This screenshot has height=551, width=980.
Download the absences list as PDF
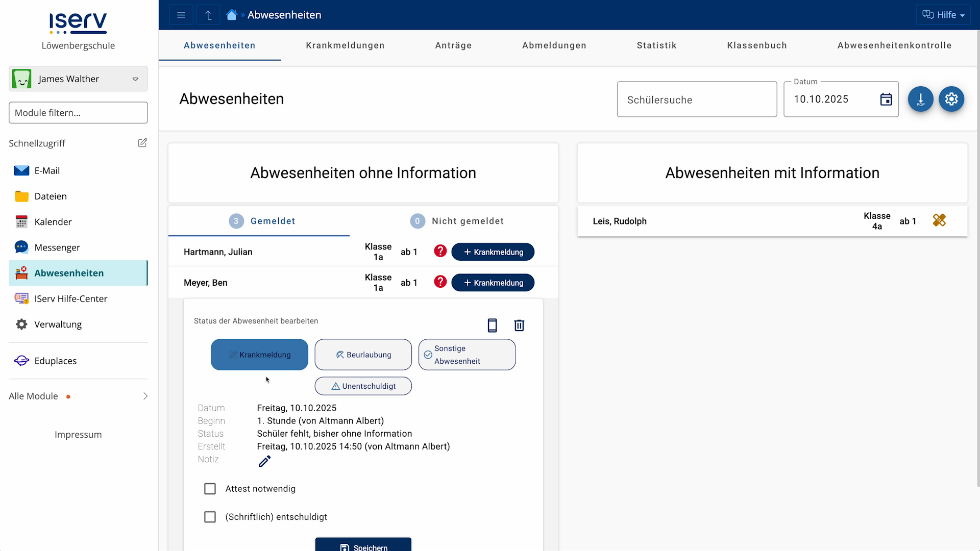(921, 99)
